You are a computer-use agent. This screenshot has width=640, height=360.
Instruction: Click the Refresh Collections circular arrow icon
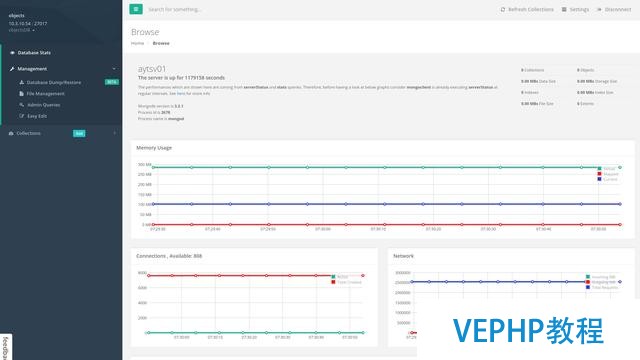tap(503, 9)
